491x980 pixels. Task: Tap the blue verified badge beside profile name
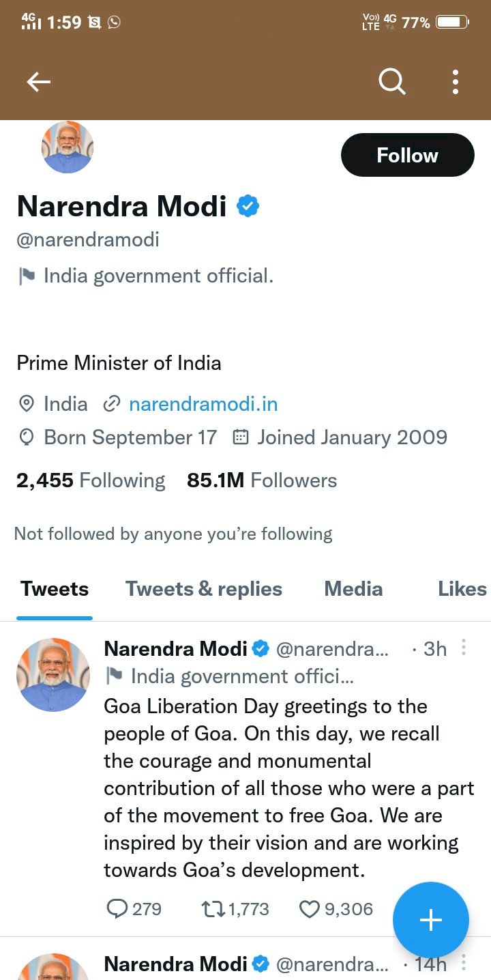pos(248,205)
